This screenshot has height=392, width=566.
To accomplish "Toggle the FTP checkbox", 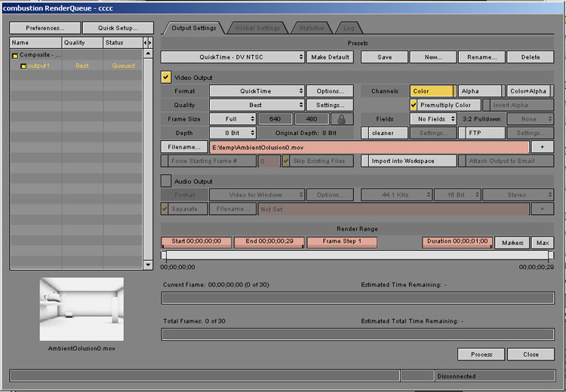I will pos(462,133).
